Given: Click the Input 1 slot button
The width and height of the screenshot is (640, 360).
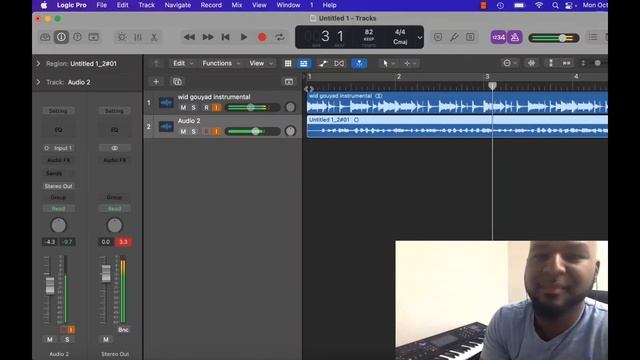Looking at the screenshot, I should tap(59, 148).
